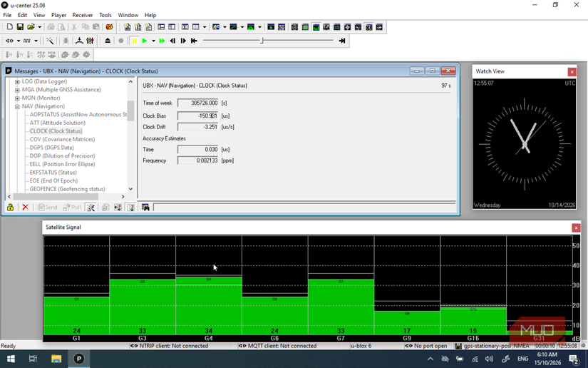This screenshot has height=368, width=588.
Task: Open the Chart view dropdown arrow
Action: (242, 27)
